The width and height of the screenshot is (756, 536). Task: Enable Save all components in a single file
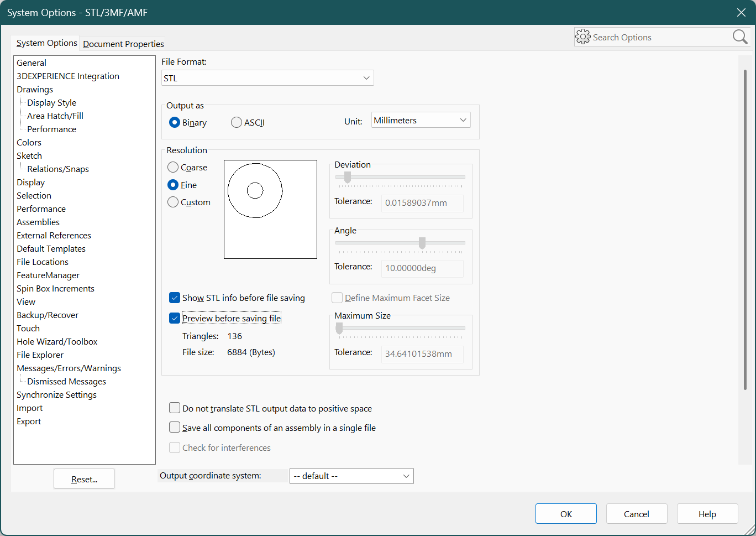(x=175, y=428)
